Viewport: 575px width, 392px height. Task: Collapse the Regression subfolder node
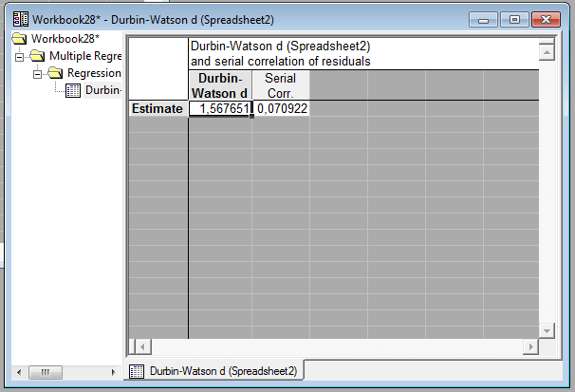coord(37,74)
